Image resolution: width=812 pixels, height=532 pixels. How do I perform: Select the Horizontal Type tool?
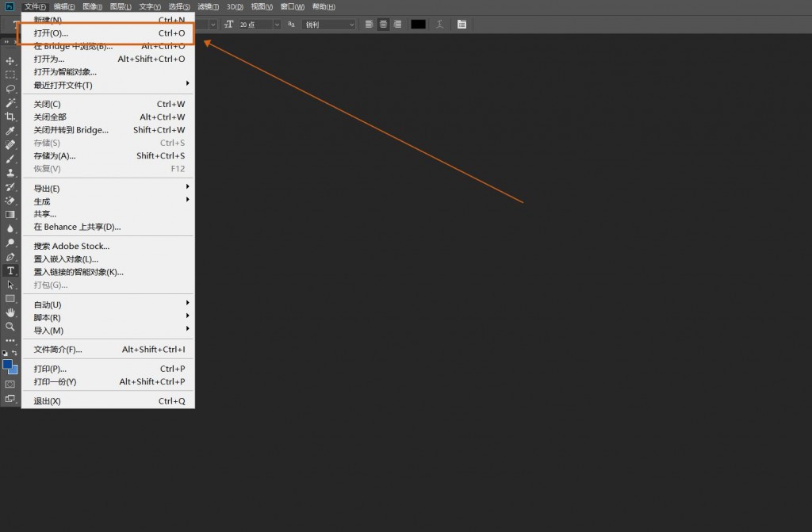[10, 270]
